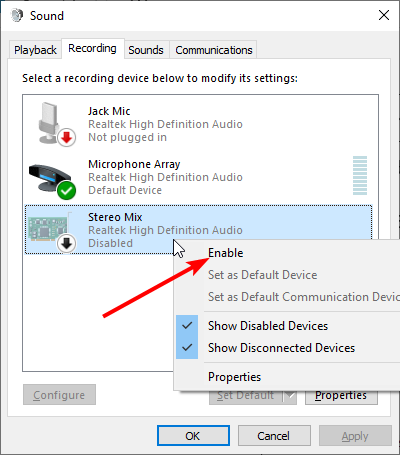Click the OK button
This screenshot has height=455, width=400.
pos(193,436)
